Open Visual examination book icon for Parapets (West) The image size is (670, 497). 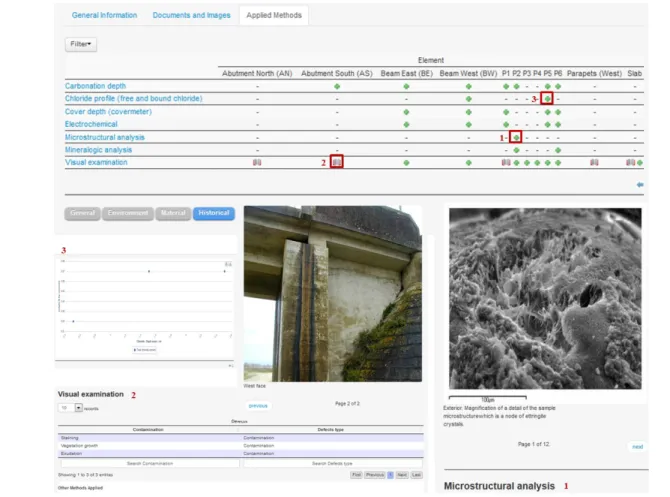[594, 162]
